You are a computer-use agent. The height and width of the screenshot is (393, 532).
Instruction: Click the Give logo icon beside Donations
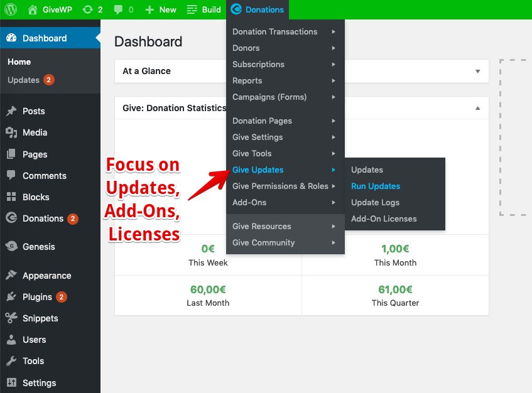236,9
